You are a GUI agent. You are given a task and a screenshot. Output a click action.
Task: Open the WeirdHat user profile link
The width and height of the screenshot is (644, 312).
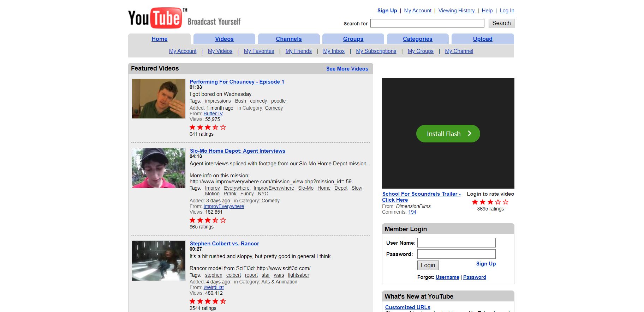pyautogui.click(x=214, y=287)
